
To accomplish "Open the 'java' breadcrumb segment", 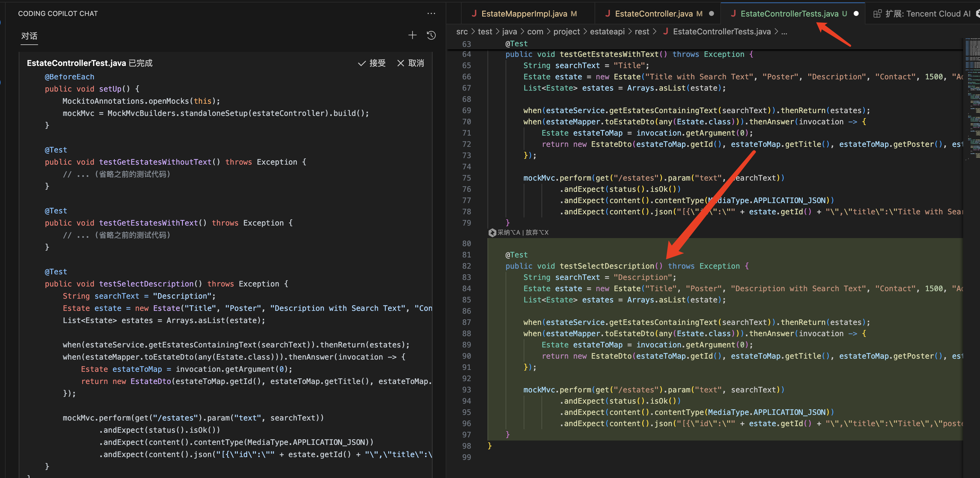I will pyautogui.click(x=509, y=32).
